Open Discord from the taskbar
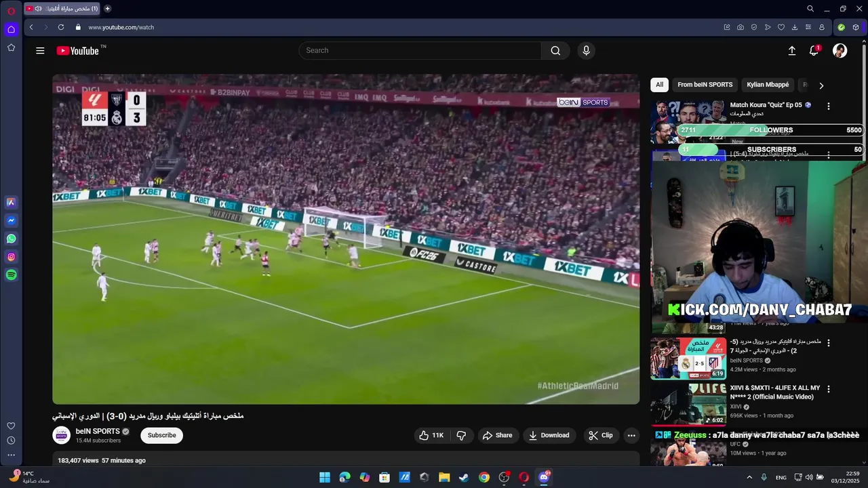The height and width of the screenshot is (488, 868). (x=543, y=477)
